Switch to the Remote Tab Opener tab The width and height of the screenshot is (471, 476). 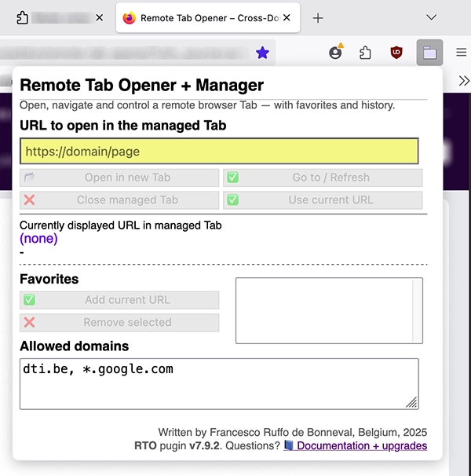[x=208, y=18]
